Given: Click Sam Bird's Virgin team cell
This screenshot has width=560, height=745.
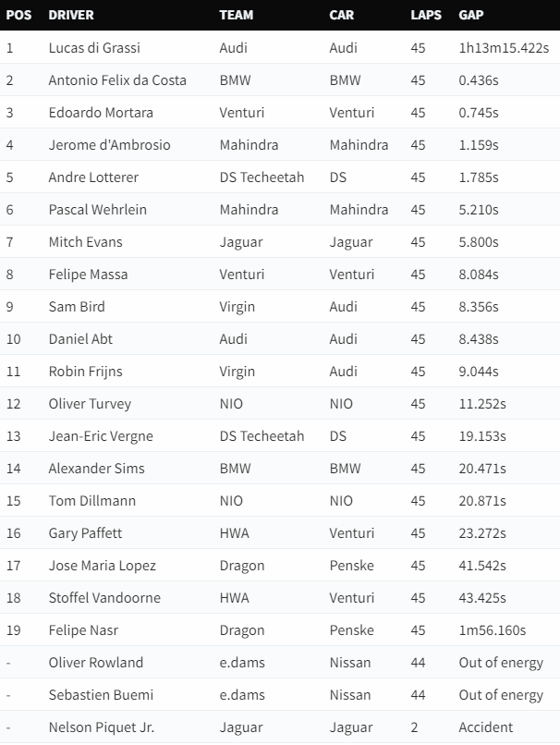Looking at the screenshot, I should (237, 307).
